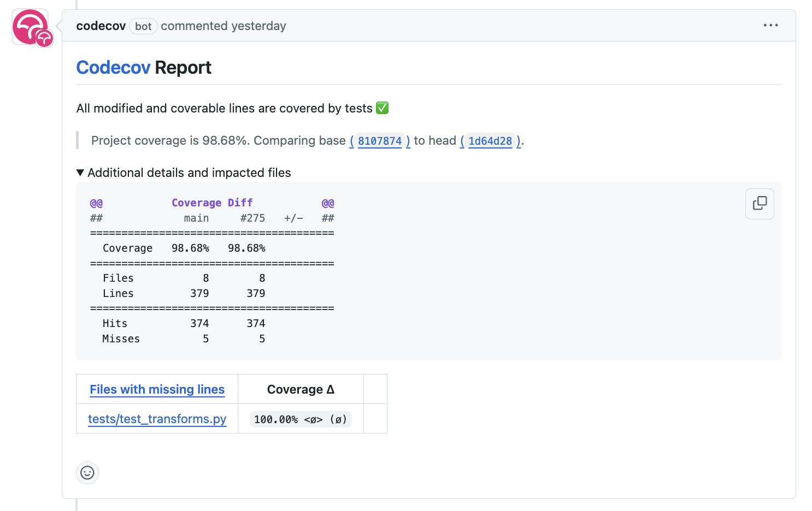This screenshot has height=511, width=812.
Task: Collapse Additional details and impacted files
Action: (184, 173)
